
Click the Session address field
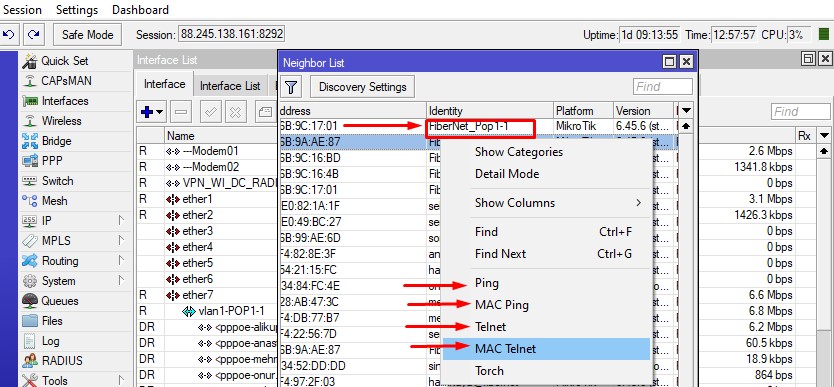[x=231, y=35]
